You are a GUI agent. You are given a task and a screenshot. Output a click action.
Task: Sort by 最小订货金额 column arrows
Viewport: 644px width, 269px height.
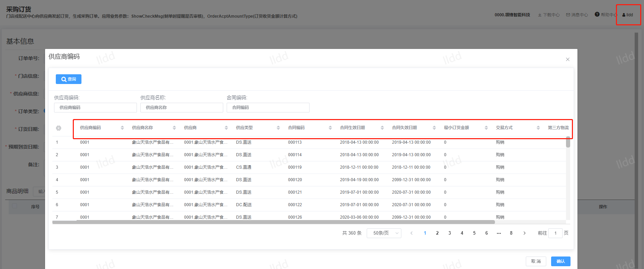[x=486, y=128]
